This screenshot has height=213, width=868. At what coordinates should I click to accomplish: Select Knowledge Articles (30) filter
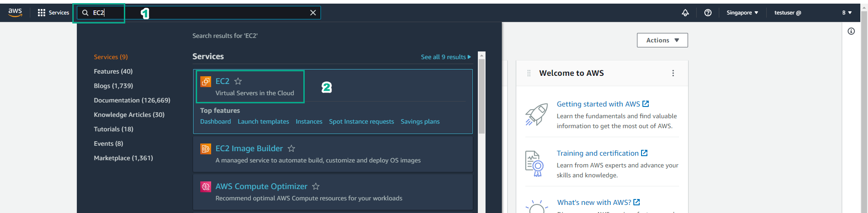pyautogui.click(x=129, y=115)
